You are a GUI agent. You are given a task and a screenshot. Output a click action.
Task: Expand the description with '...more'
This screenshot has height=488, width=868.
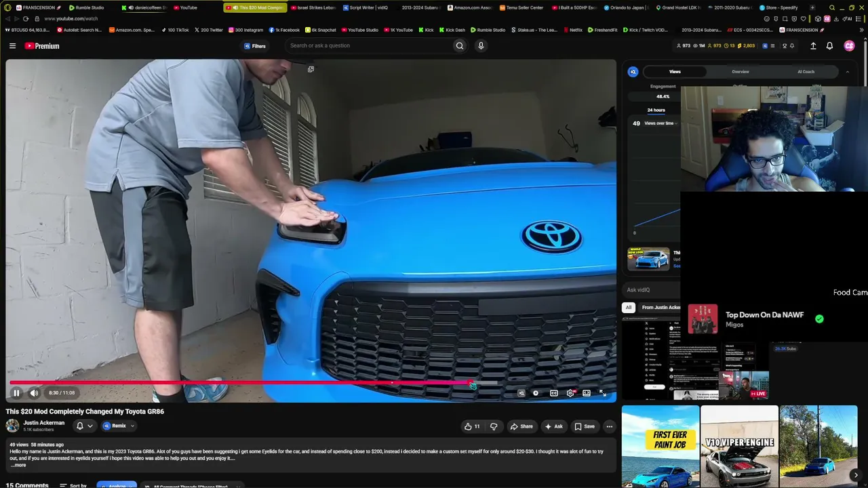click(19, 465)
